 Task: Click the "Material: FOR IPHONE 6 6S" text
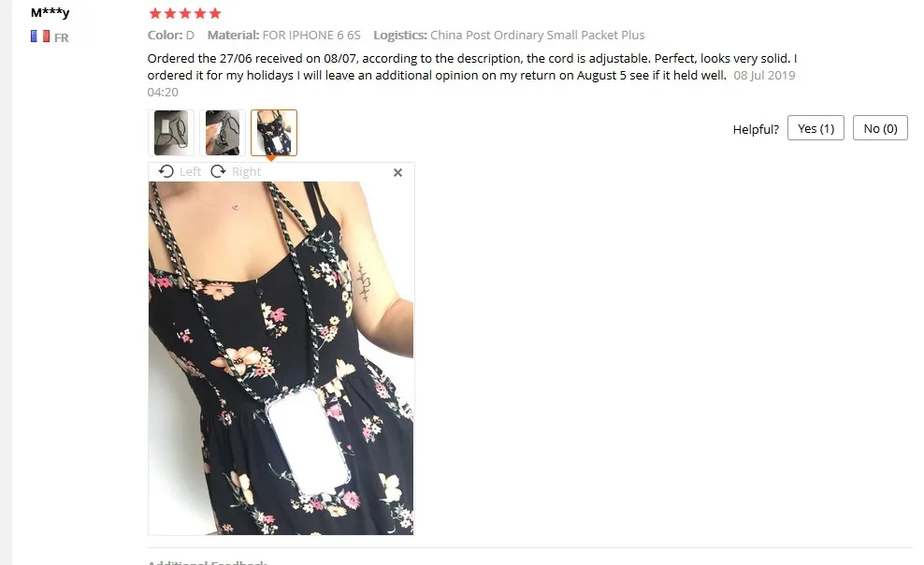click(x=283, y=36)
